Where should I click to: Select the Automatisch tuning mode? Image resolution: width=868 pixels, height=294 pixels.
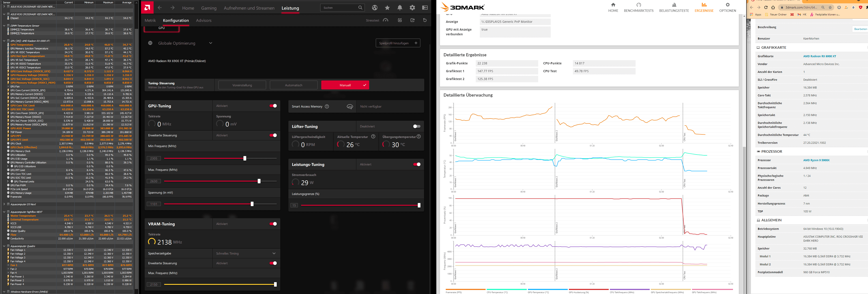294,85
